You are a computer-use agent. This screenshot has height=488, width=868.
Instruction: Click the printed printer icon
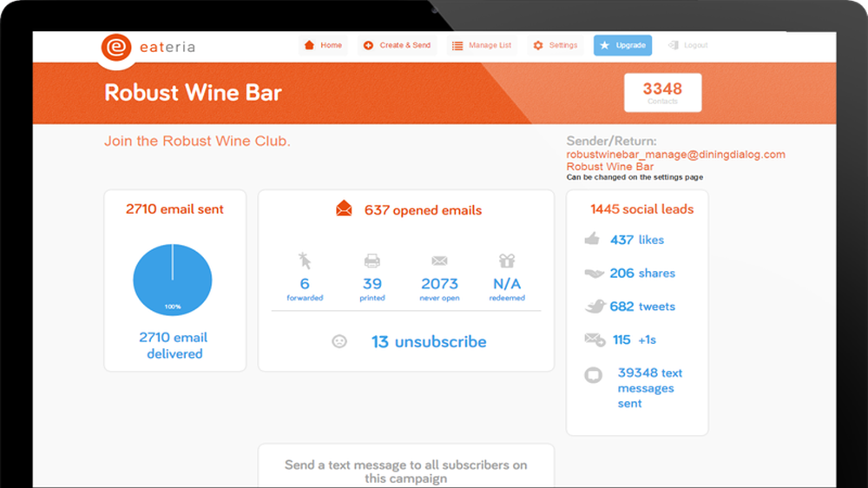[372, 260]
